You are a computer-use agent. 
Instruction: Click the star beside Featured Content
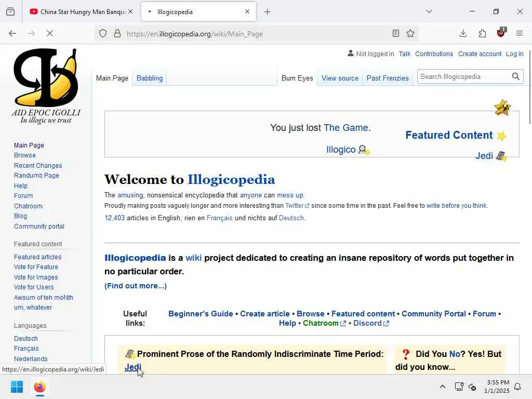501,136
